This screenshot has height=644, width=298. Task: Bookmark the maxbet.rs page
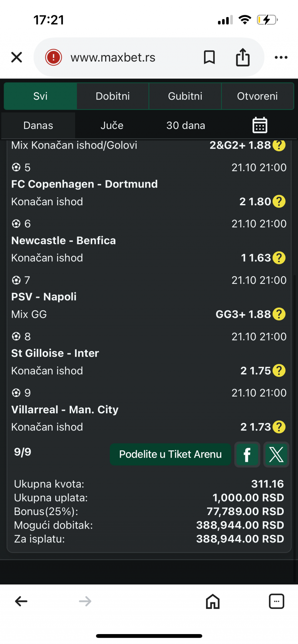(x=209, y=57)
